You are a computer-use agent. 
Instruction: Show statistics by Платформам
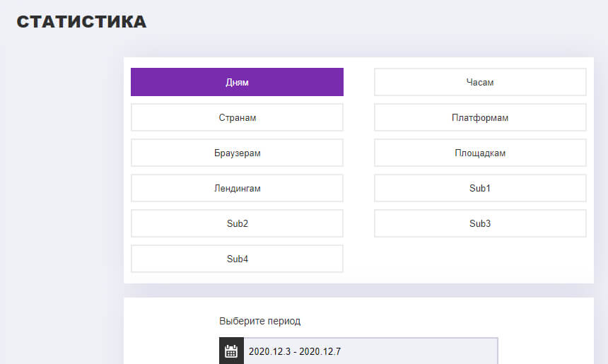click(x=480, y=117)
